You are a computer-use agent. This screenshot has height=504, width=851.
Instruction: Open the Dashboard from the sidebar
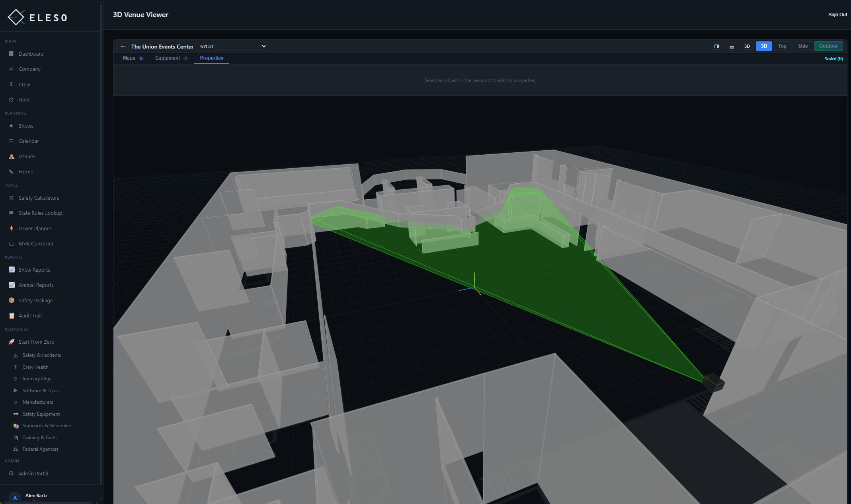click(31, 54)
